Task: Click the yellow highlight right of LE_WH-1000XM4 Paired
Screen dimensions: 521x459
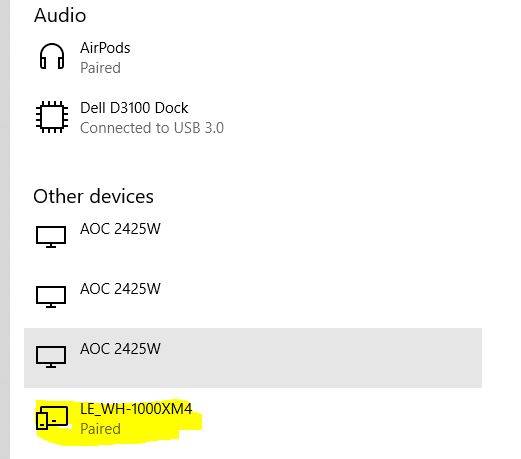Action: 157,428
